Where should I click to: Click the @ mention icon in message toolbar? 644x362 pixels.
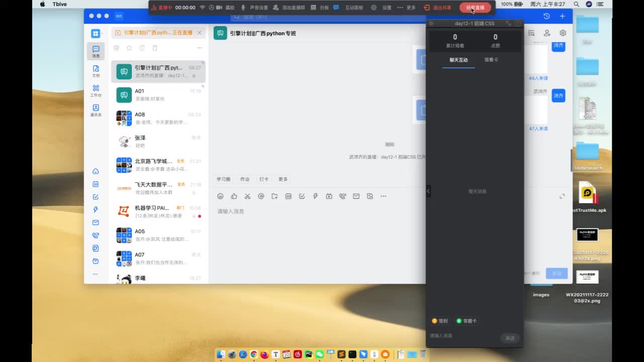(x=261, y=196)
